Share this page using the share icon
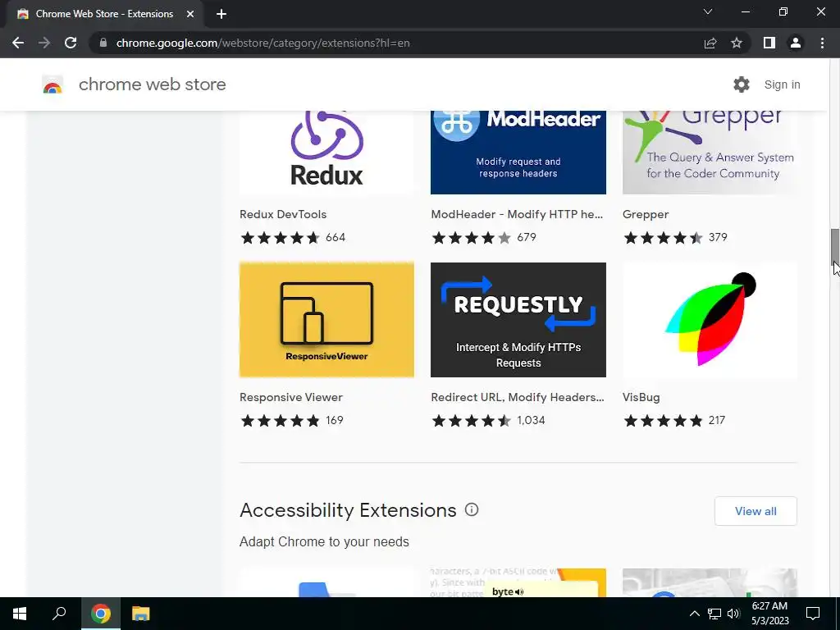Viewport: 840px width, 630px height. (710, 43)
